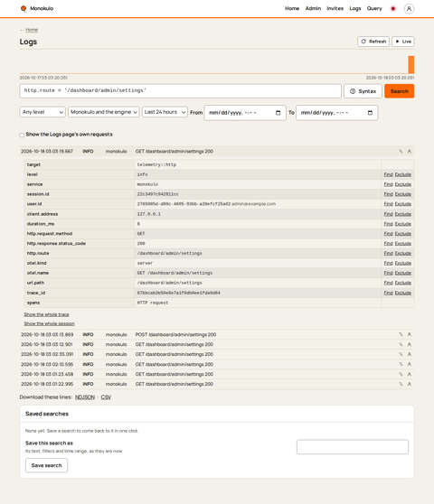434x504 pixels.
Task: Open the user account avatar icon
Action: [x=409, y=9]
